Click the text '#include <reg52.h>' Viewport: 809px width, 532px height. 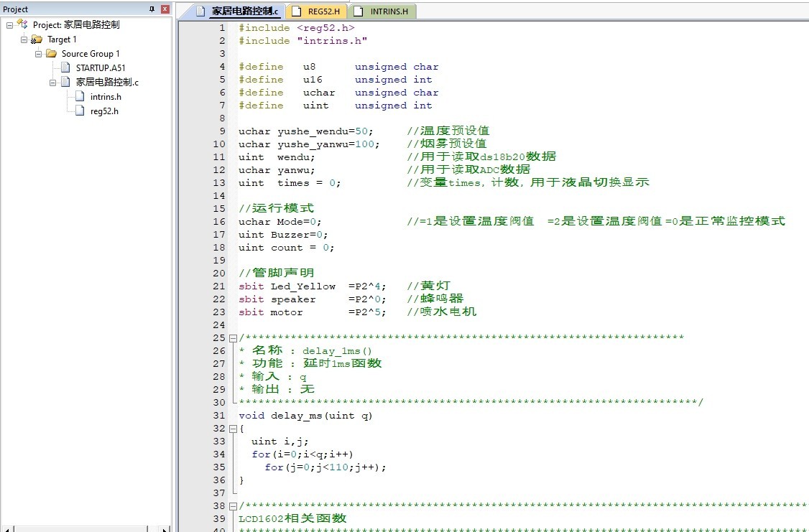[x=297, y=28]
